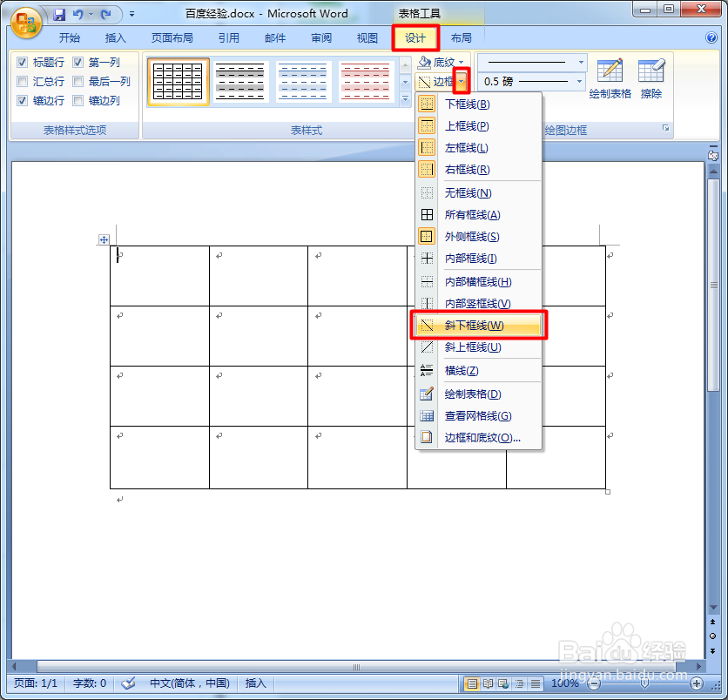
Task: Select the 绘制表格 (Draw Table) tool
Action: pyautogui.click(x=610, y=78)
